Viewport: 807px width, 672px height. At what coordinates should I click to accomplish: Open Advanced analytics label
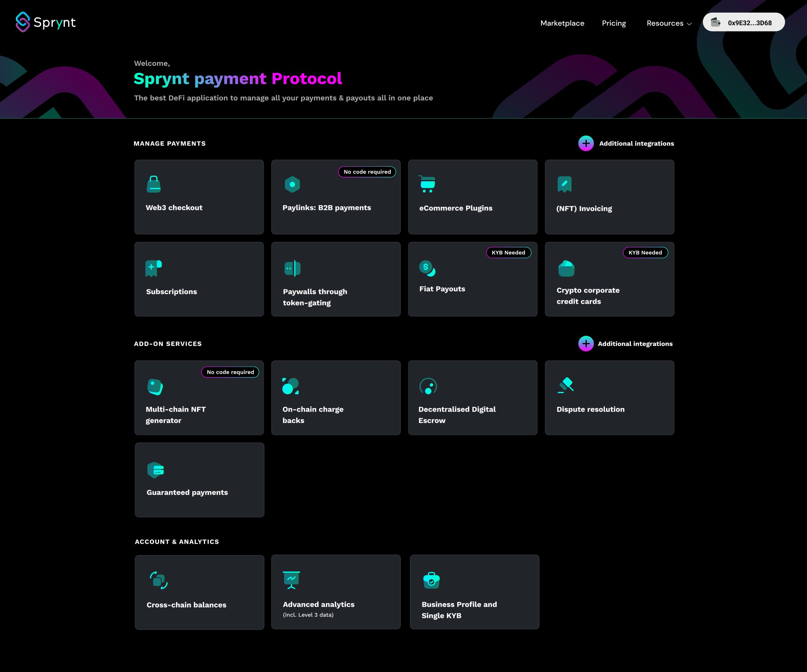(x=318, y=604)
